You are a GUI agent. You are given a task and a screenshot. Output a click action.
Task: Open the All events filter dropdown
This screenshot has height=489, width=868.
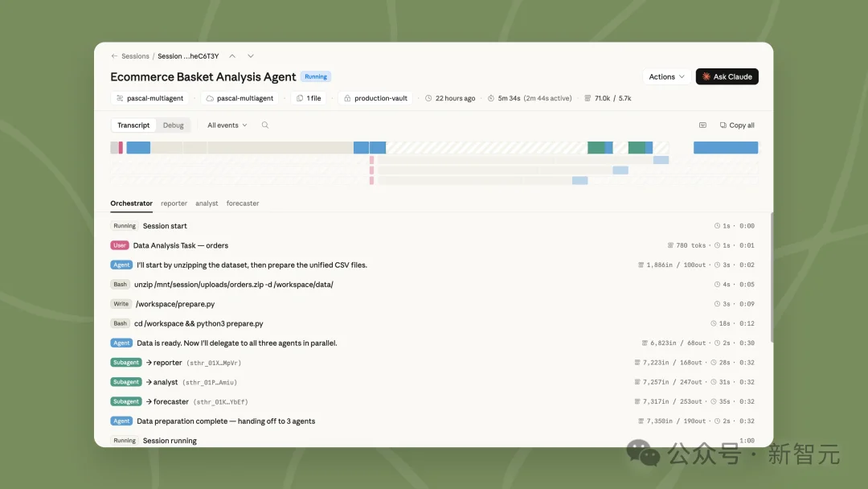[227, 125]
